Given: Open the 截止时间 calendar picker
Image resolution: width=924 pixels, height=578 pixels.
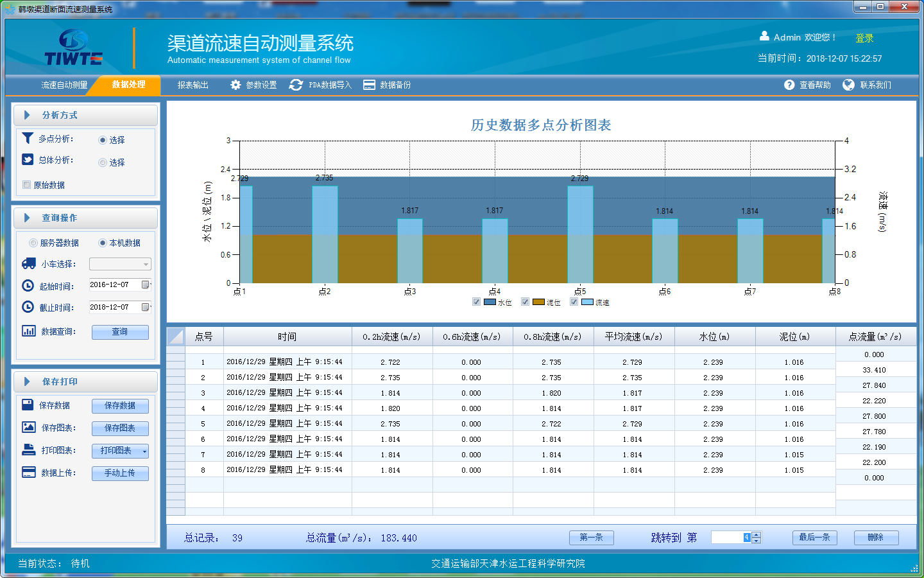Looking at the screenshot, I should pyautogui.click(x=146, y=307).
